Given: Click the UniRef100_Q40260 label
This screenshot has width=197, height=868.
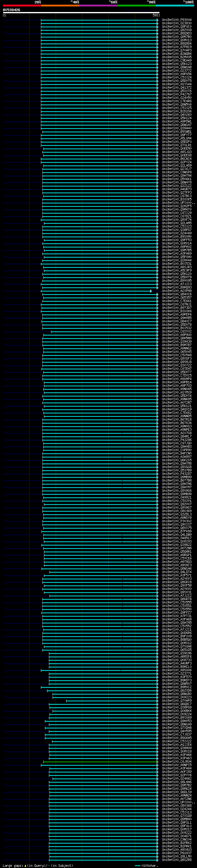Looking at the screenshot, I should pyautogui.click(x=177, y=115).
